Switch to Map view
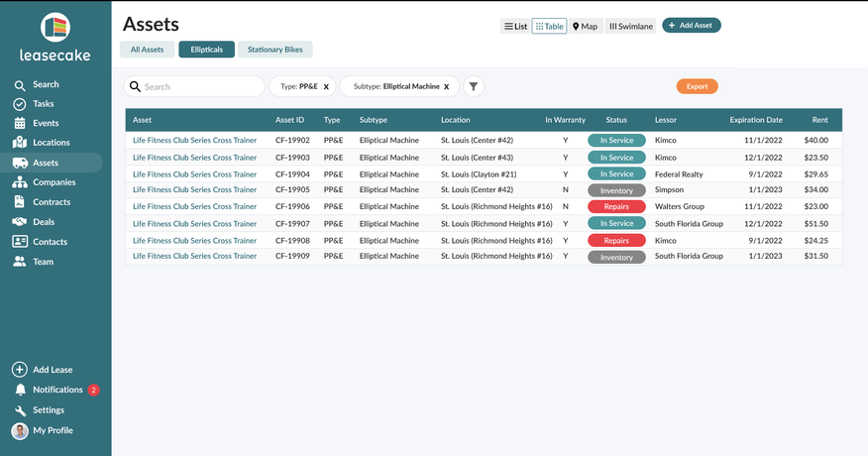The image size is (868, 456). coord(586,27)
